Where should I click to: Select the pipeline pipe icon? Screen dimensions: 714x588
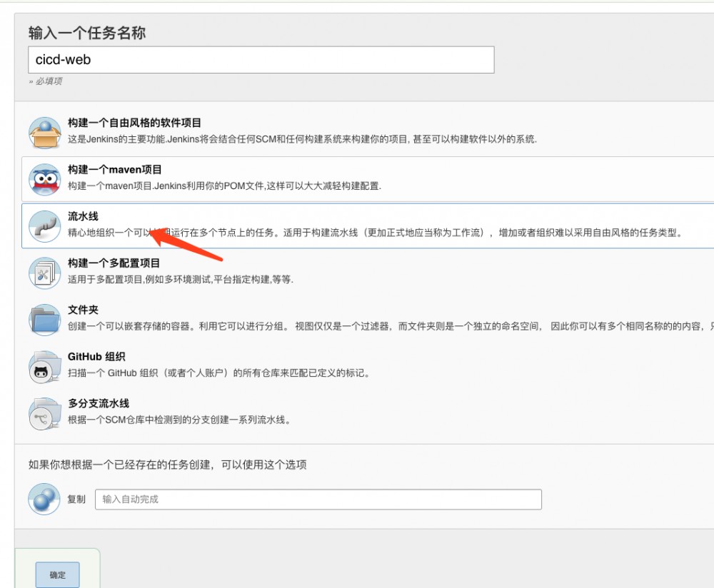[44, 226]
